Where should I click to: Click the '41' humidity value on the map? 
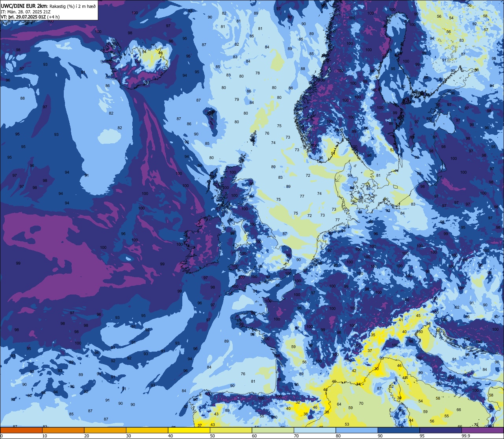click(x=401, y=320)
